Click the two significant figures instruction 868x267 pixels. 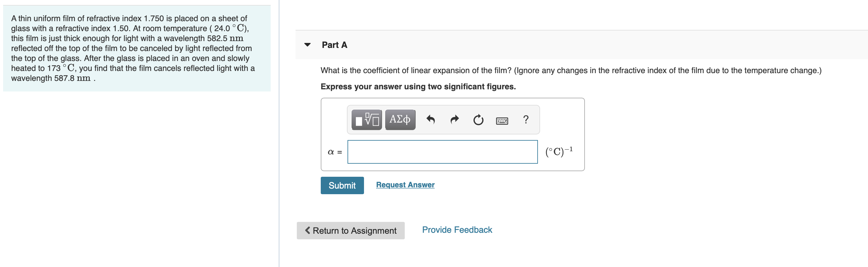click(x=418, y=87)
